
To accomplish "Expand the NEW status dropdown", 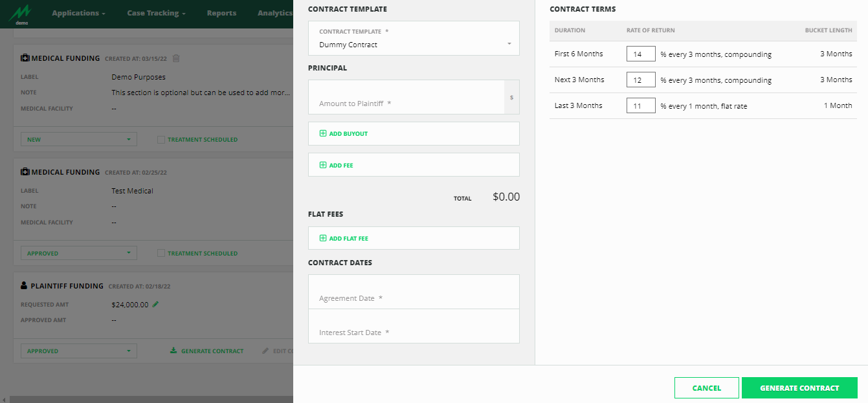I will pyautogui.click(x=78, y=140).
